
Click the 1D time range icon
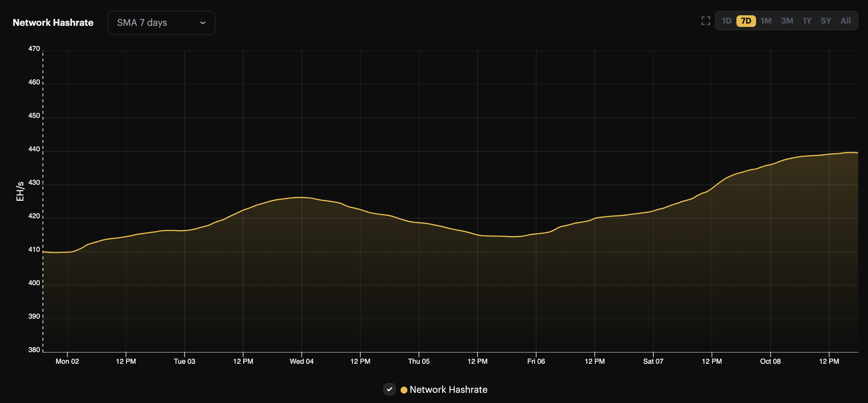[x=726, y=21]
